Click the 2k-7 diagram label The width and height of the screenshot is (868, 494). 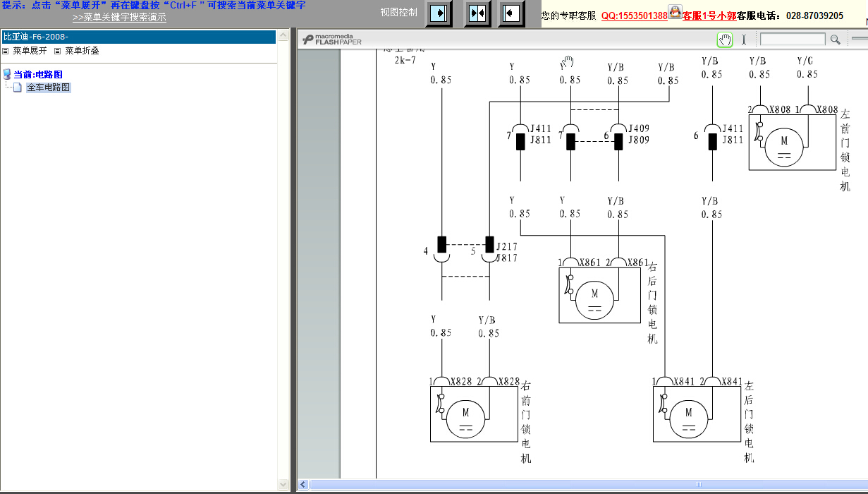tap(405, 60)
